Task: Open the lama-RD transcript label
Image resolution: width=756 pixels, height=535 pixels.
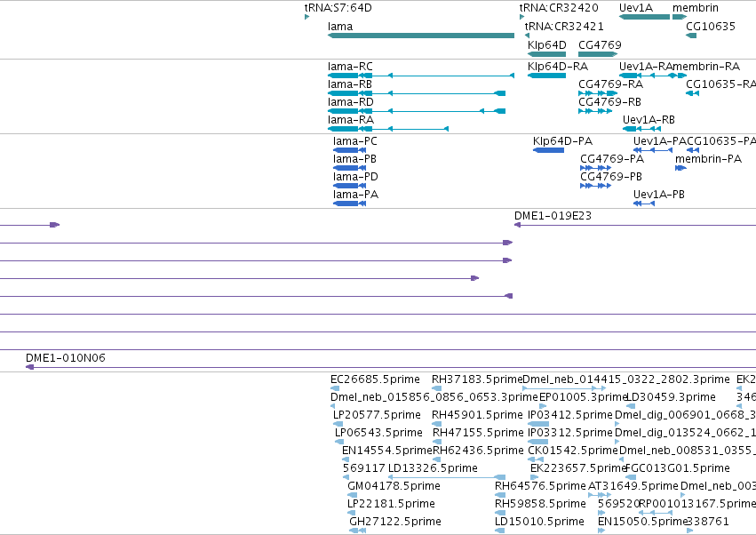Action: [x=351, y=102]
